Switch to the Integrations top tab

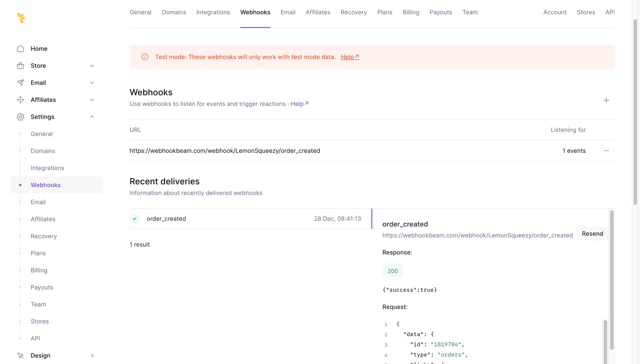coord(213,12)
